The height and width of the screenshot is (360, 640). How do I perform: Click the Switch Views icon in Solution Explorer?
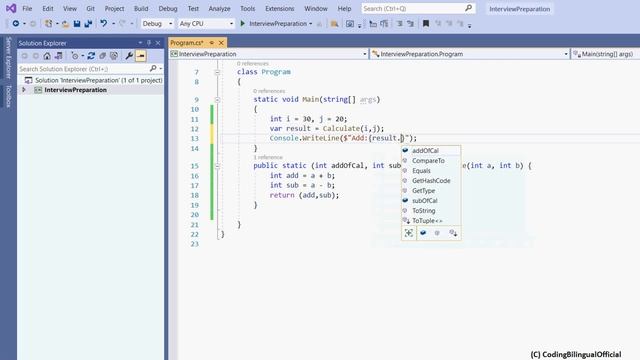click(x=59, y=56)
